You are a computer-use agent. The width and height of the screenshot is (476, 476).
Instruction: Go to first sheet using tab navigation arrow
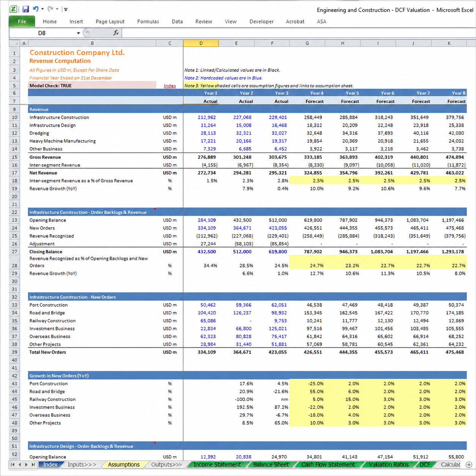13,465
